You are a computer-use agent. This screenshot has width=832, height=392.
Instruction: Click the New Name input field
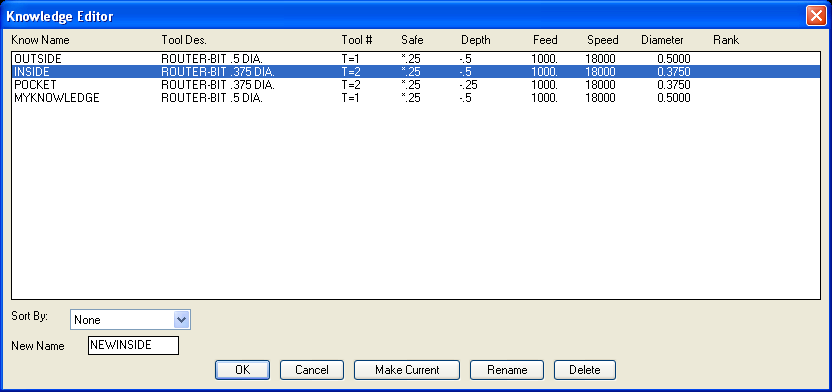(x=133, y=345)
